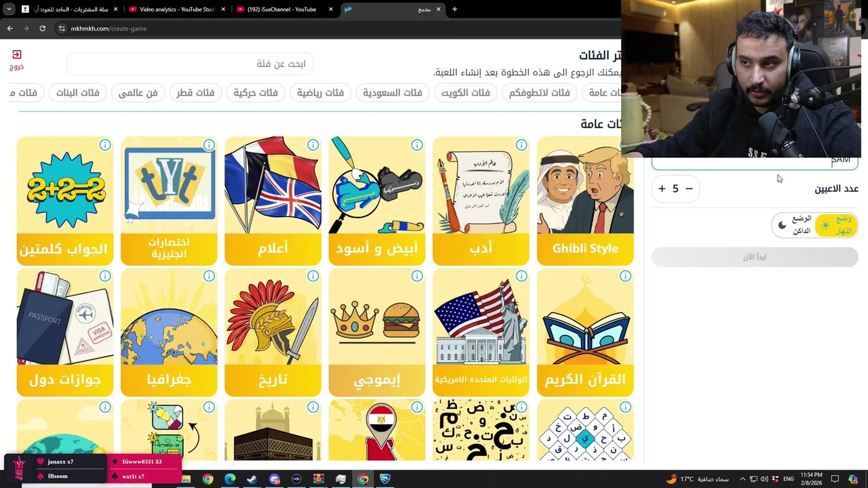Viewport: 868px width, 488px height.
Task: Show hidden system tray icons
Action: coord(743,479)
